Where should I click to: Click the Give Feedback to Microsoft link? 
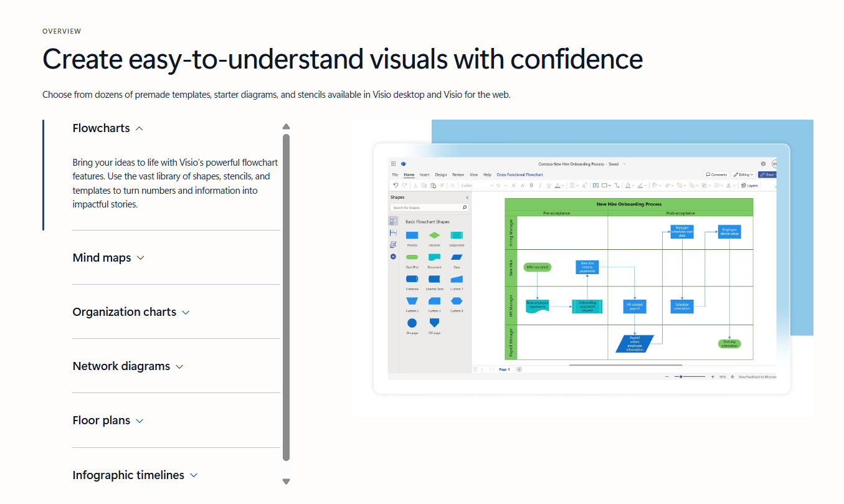tap(757, 377)
